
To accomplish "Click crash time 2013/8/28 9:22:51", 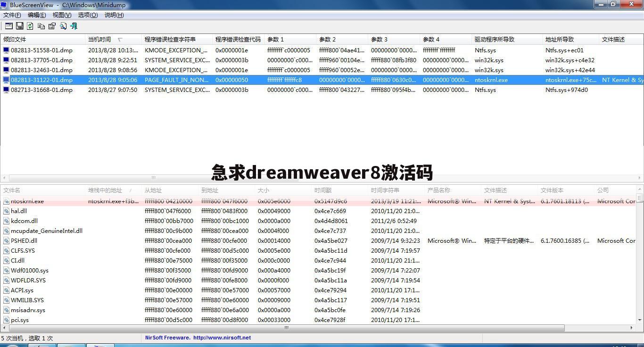I will point(113,60).
